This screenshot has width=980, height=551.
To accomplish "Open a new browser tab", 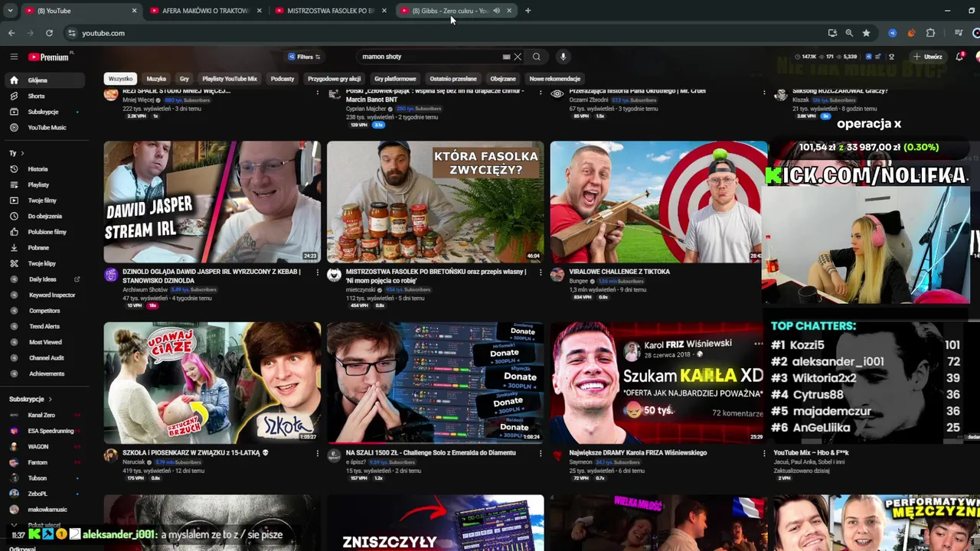I will pyautogui.click(x=528, y=11).
